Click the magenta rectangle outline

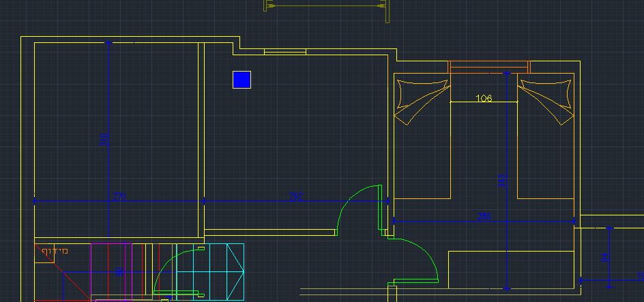tap(111, 271)
